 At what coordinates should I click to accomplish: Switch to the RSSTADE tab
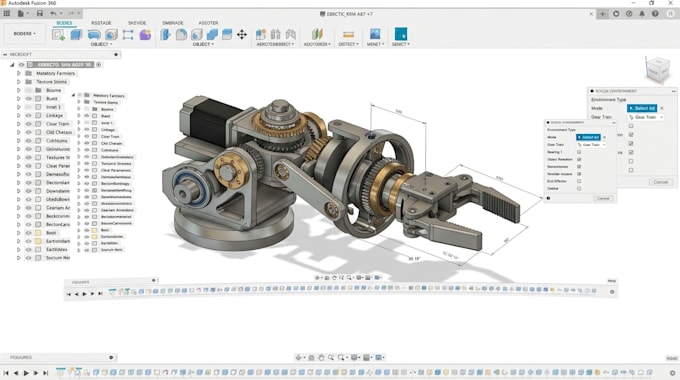101,23
